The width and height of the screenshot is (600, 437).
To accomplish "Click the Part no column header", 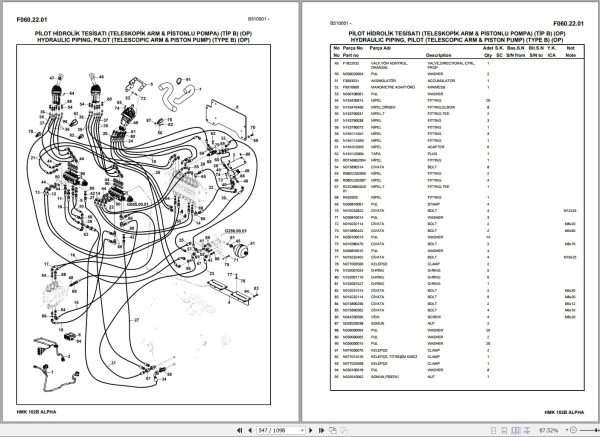I will 351,55.
